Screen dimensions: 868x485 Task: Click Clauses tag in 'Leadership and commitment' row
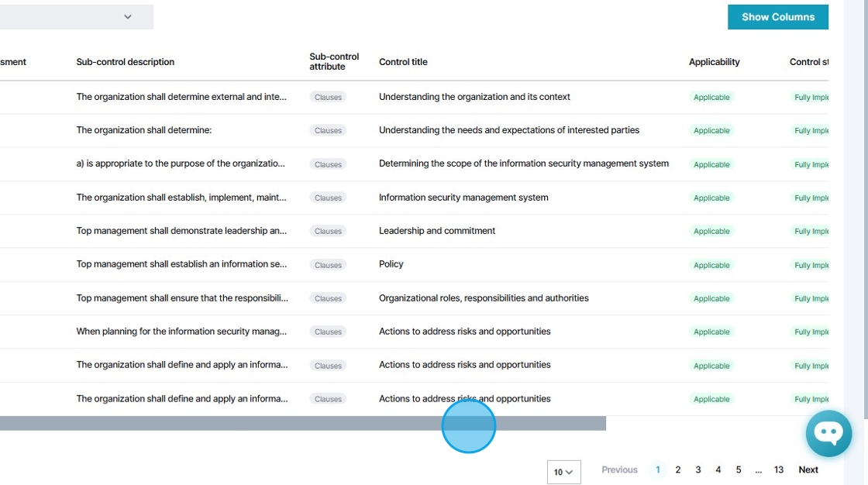[x=329, y=231]
